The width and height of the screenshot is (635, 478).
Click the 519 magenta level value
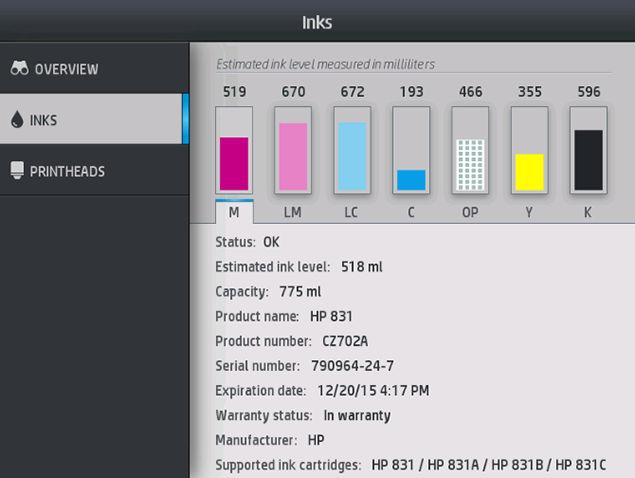pos(234,92)
